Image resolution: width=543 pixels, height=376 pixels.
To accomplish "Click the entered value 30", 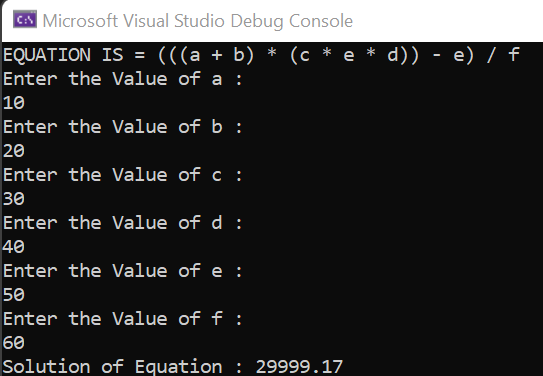I will 14,198.
